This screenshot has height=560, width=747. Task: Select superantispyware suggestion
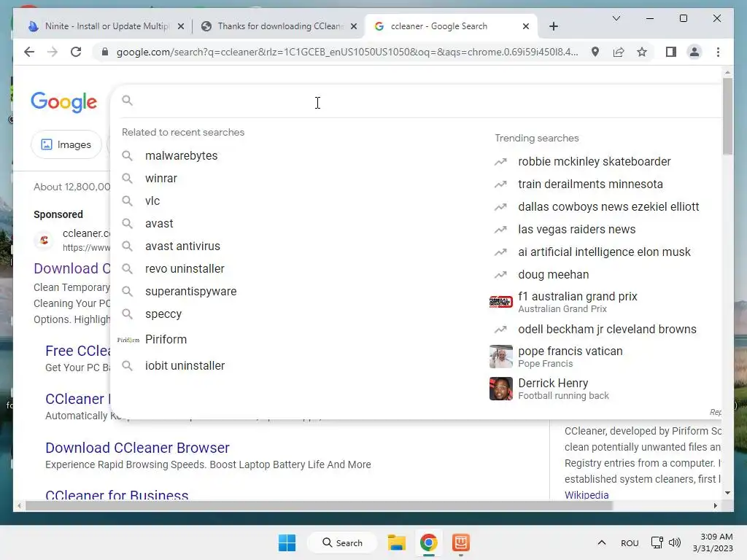click(x=190, y=292)
